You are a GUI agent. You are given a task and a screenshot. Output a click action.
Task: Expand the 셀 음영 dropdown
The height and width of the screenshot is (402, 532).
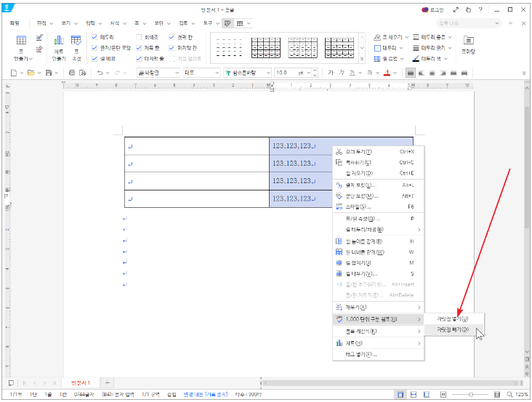(402, 59)
